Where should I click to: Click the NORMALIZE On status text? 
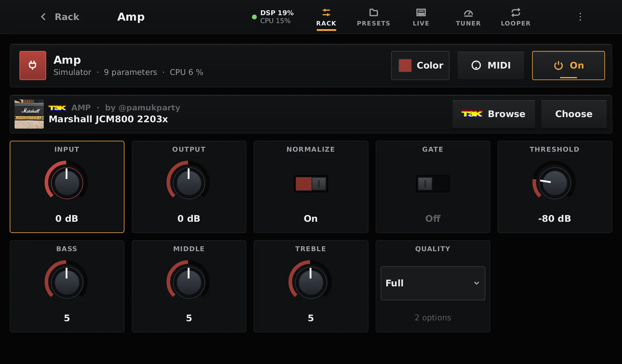[311, 218]
